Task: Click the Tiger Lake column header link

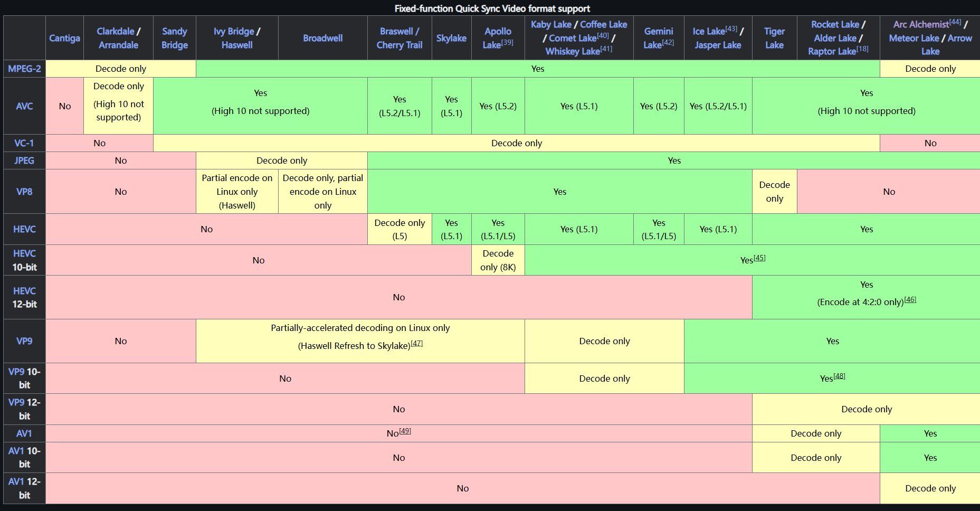Action: pyautogui.click(x=774, y=38)
